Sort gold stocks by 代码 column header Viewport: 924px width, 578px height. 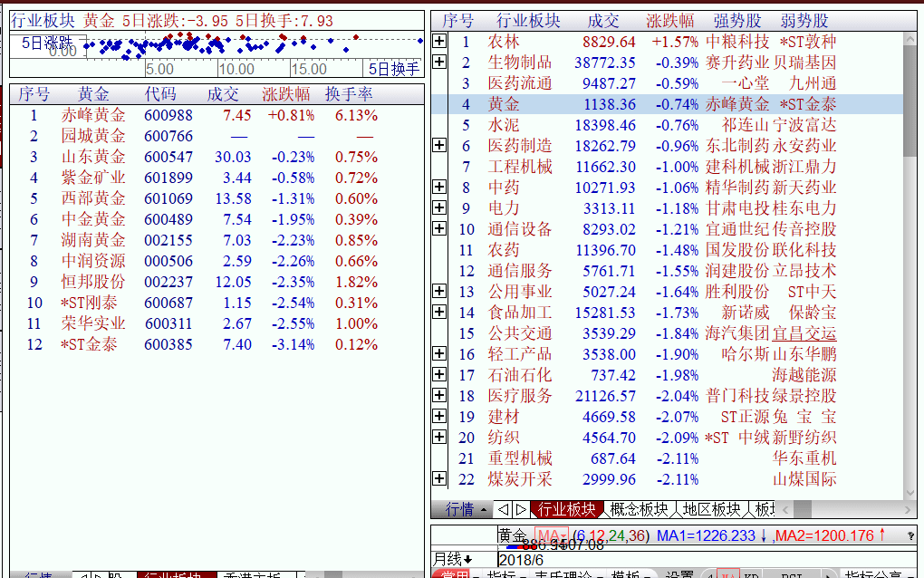160,94
